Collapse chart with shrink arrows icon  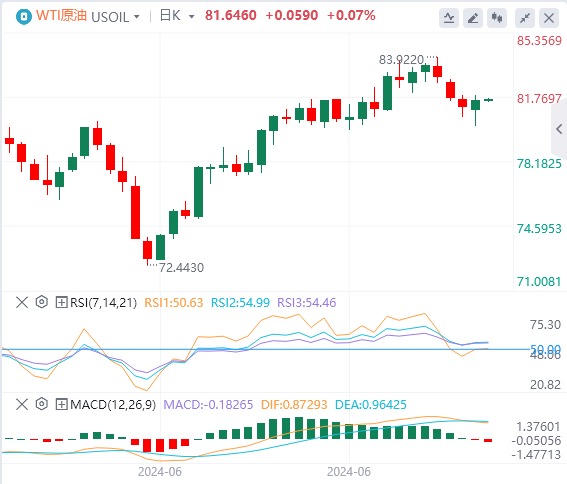coord(525,18)
